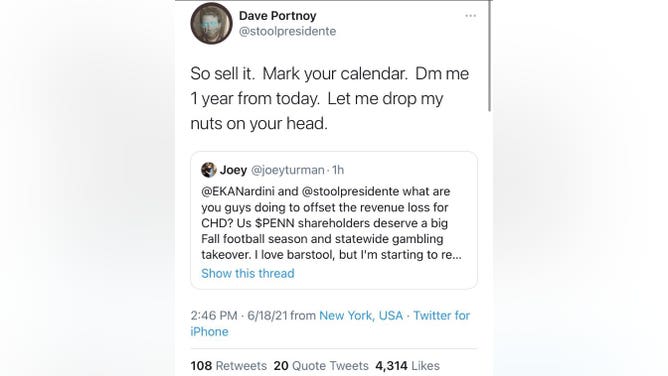Click Joey's small avatar in quoted tweet

(x=209, y=170)
